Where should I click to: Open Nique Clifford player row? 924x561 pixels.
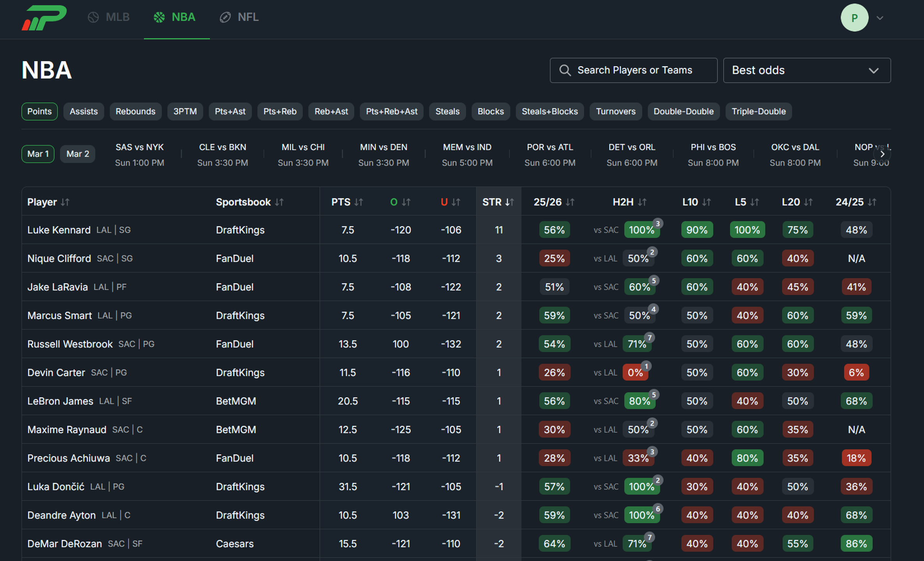pos(456,258)
